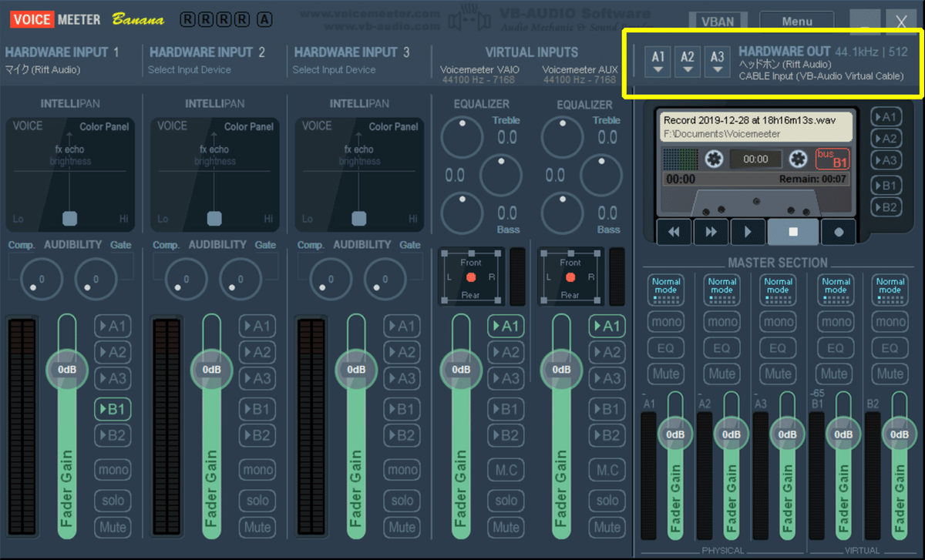Open the VBAN settings
The height and width of the screenshot is (560, 925).
pos(718,22)
